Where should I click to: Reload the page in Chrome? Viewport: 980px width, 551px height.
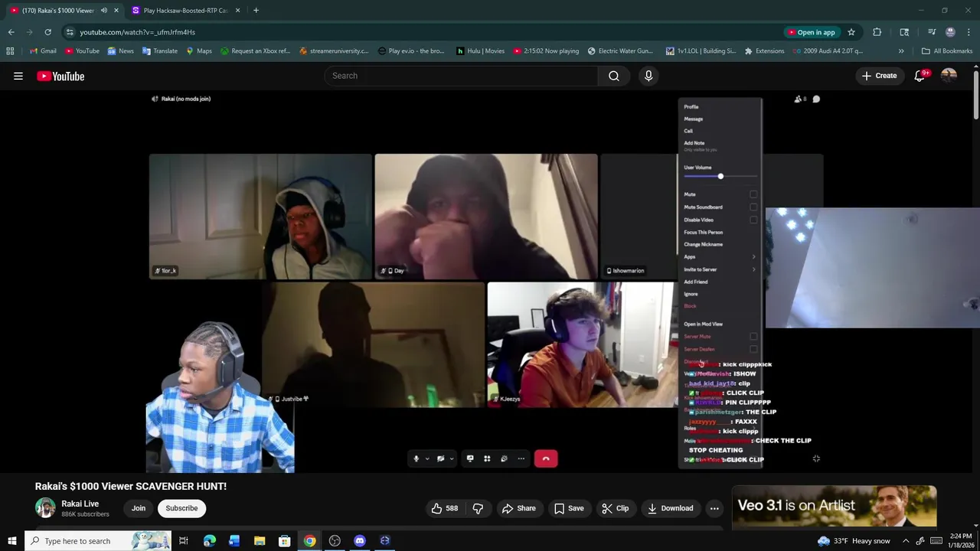[x=47, y=32]
